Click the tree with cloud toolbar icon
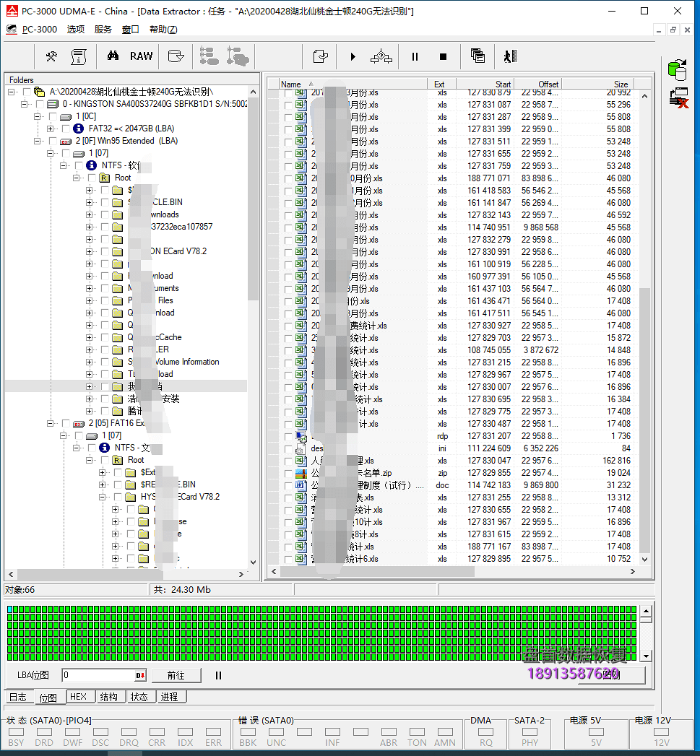Screen dimensions: 700x756 coord(238,56)
